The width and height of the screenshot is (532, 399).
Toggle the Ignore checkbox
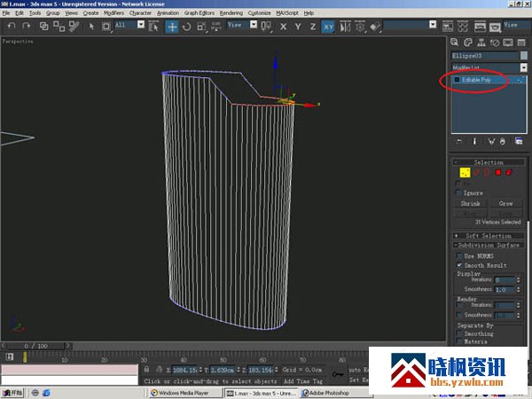coord(458,192)
